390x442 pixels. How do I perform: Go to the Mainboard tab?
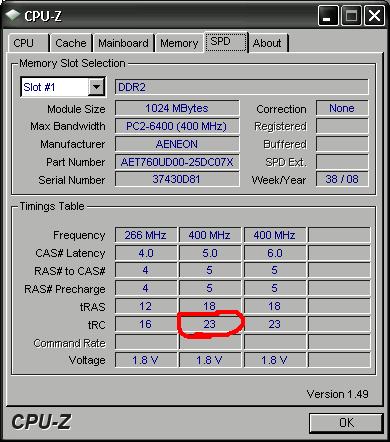click(x=123, y=43)
